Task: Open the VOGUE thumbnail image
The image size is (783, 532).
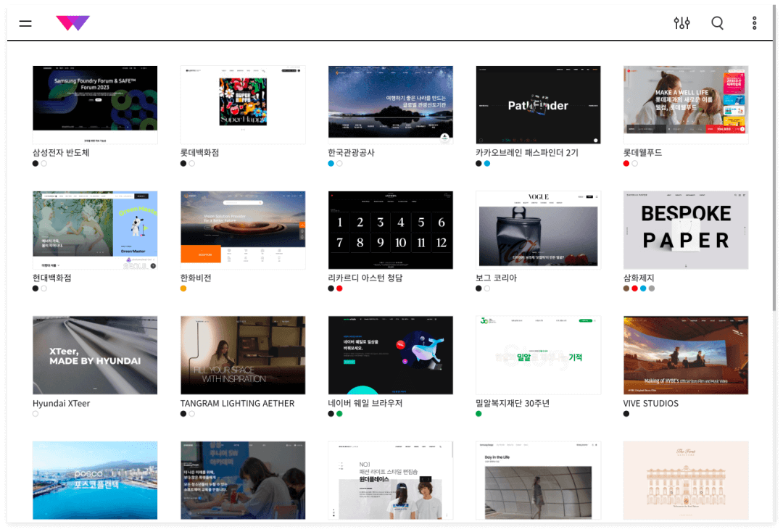Action: pyautogui.click(x=538, y=230)
